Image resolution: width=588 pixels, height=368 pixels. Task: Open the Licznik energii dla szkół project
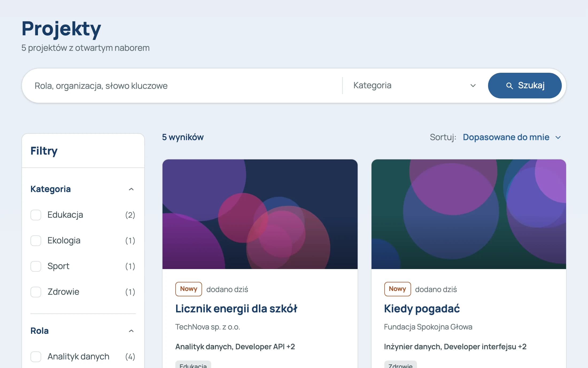tap(236, 309)
